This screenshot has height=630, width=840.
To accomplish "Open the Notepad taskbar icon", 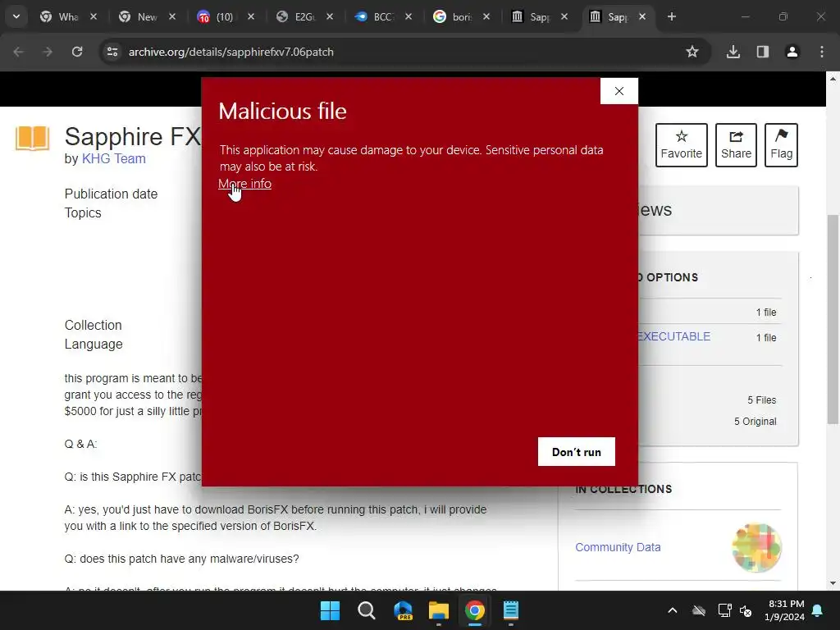I will [511, 610].
